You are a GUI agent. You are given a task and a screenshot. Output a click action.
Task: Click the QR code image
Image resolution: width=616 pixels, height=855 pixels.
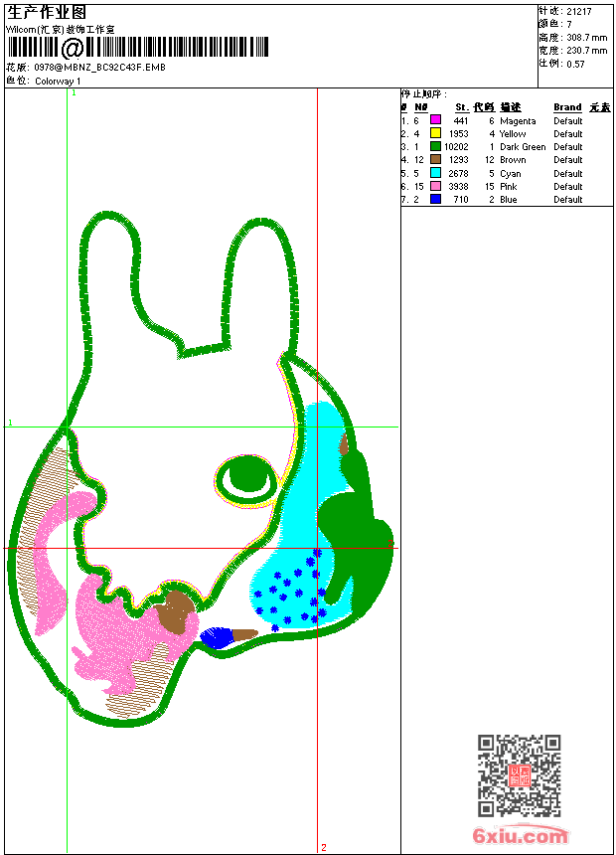click(520, 774)
